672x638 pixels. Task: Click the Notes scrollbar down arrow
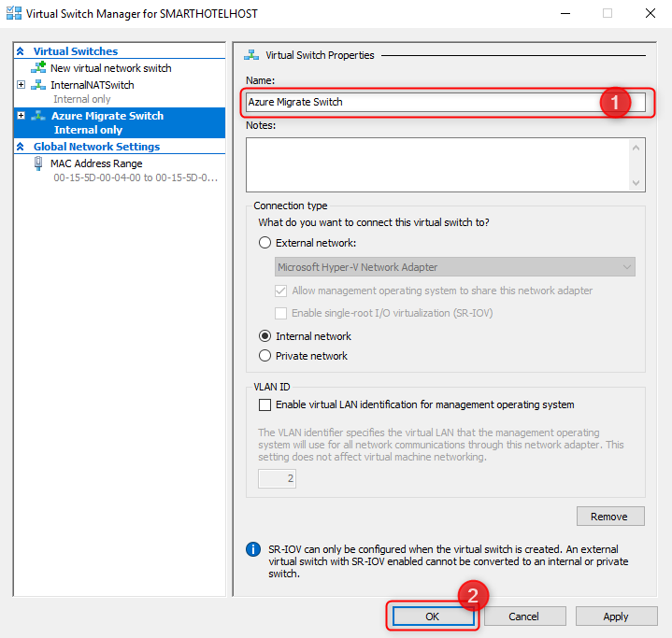point(636,183)
